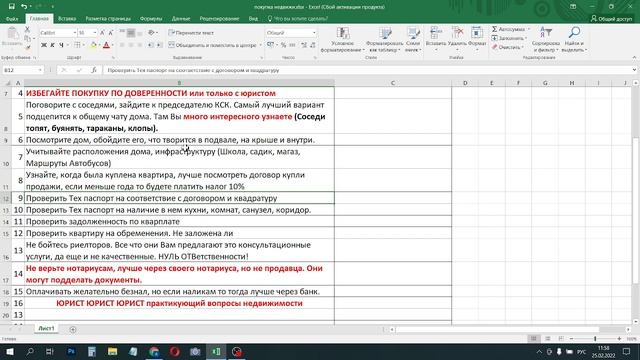This screenshot has height=360, width=640.
Task: Switch to Normal view in status bar
Action: (x=533, y=339)
